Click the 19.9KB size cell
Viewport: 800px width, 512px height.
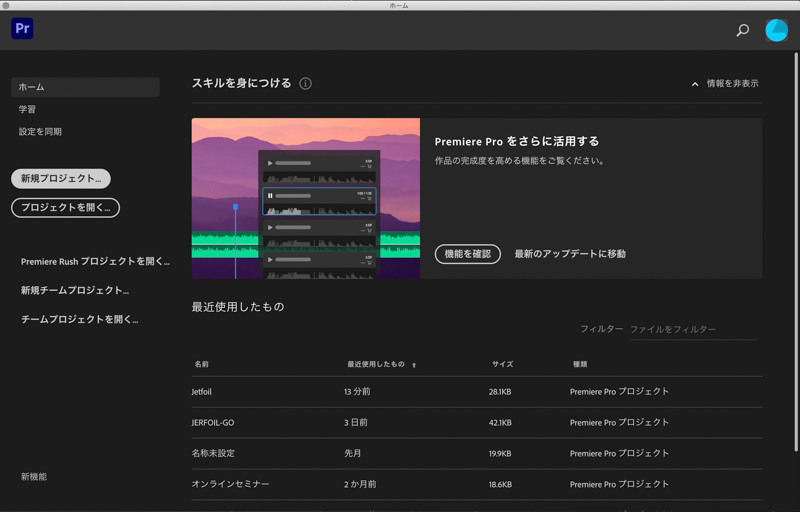pos(500,453)
